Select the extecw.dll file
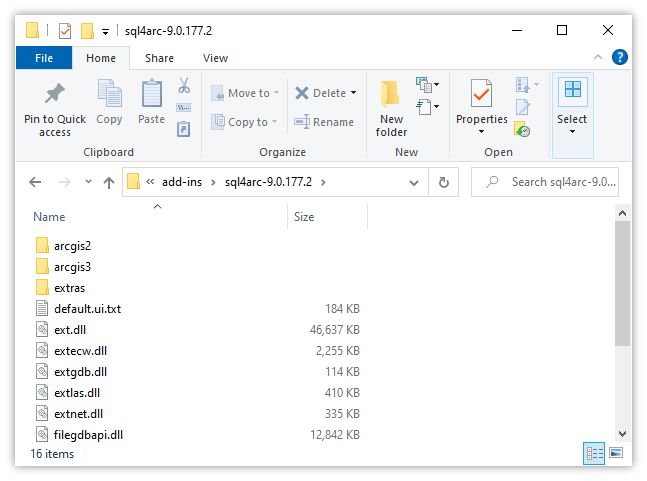 pyautogui.click(x=72, y=351)
